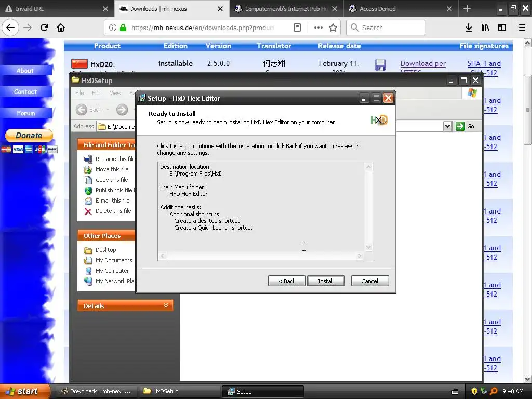Close the Invalid URL tab
Image resolution: width=532 pixels, height=399 pixels.
(105, 9)
